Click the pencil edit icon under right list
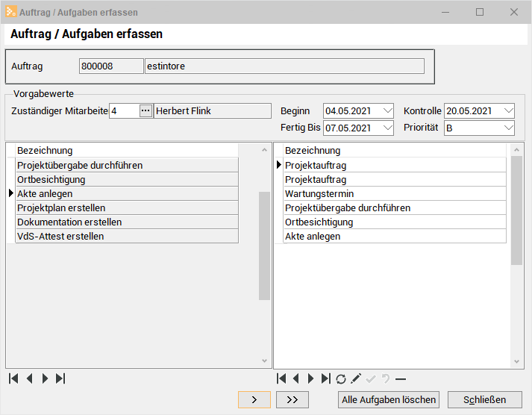 click(x=356, y=378)
